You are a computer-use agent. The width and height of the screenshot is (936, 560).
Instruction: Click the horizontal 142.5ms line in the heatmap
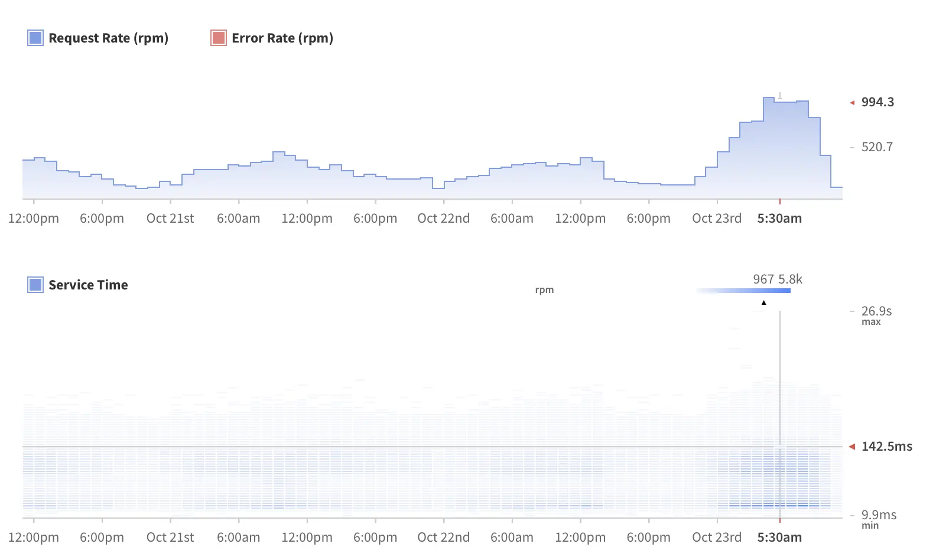[x=432, y=447]
